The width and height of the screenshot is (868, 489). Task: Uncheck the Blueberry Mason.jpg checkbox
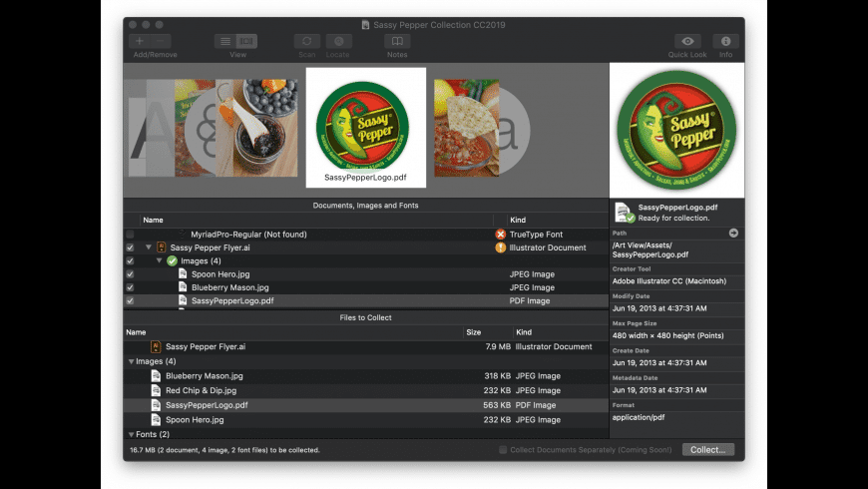pyautogui.click(x=130, y=287)
